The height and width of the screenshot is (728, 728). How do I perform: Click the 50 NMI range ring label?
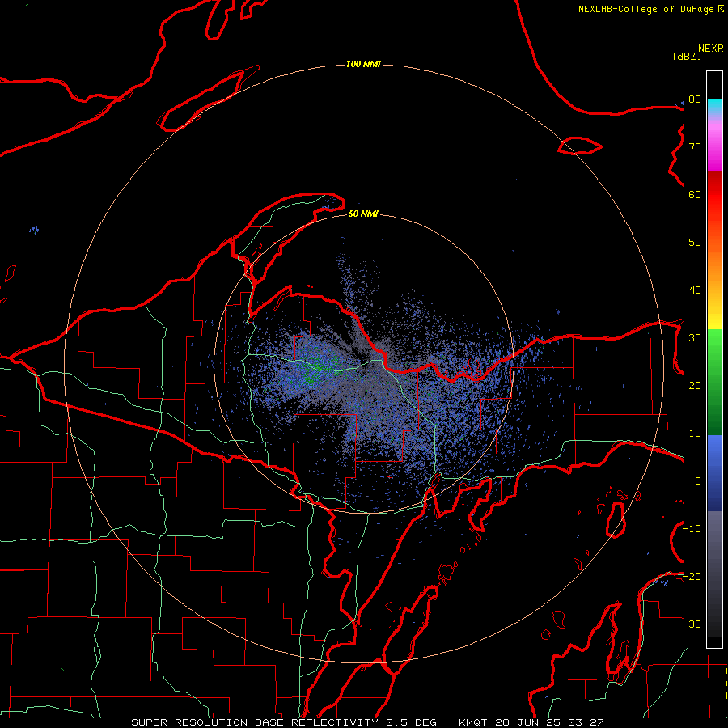(x=363, y=214)
